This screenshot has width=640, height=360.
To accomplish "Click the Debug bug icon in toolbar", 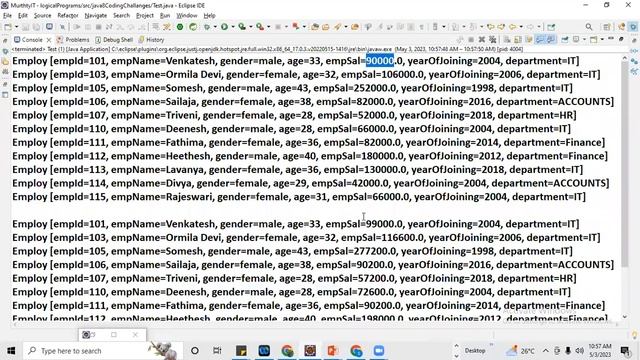I will point(207,27).
